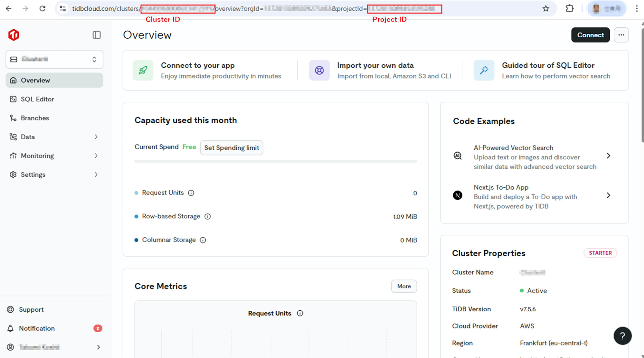Screen dimensions: 644x358
Task: Expand the Data submenu chevron
Action: click(96, 137)
